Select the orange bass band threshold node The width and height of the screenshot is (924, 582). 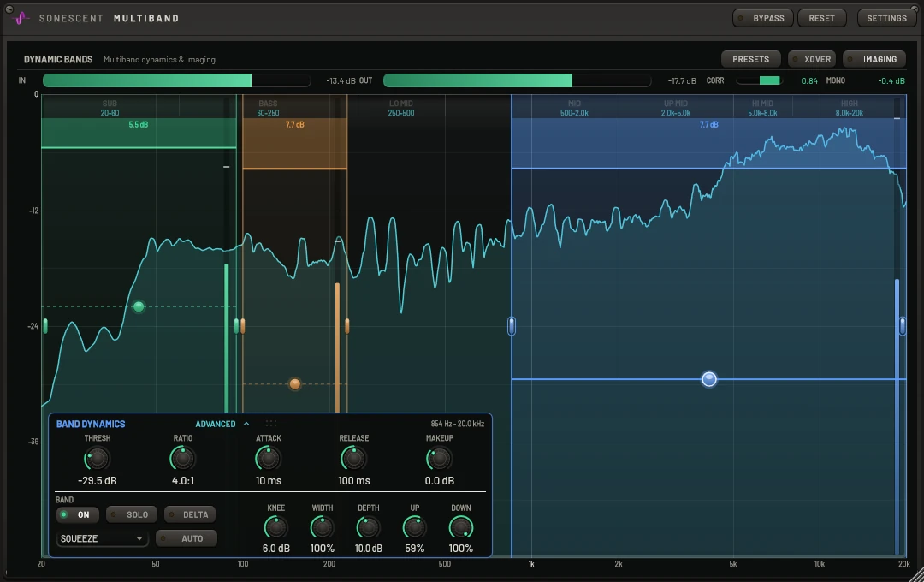point(294,384)
